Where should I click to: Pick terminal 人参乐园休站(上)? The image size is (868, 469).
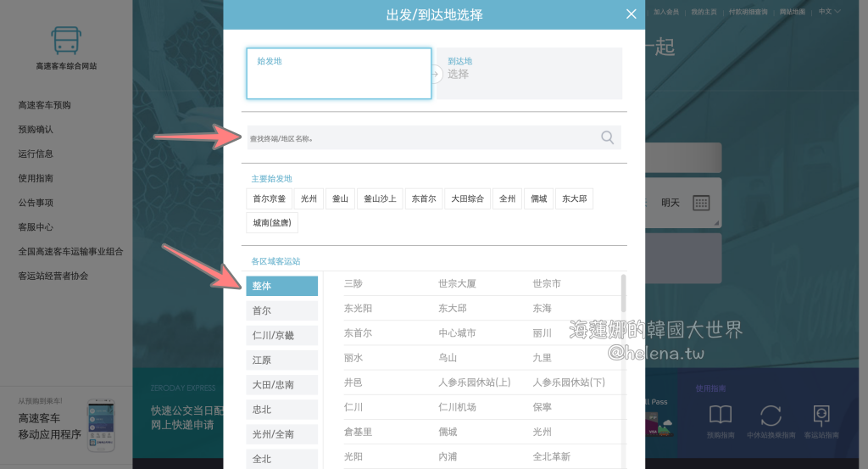tap(475, 382)
